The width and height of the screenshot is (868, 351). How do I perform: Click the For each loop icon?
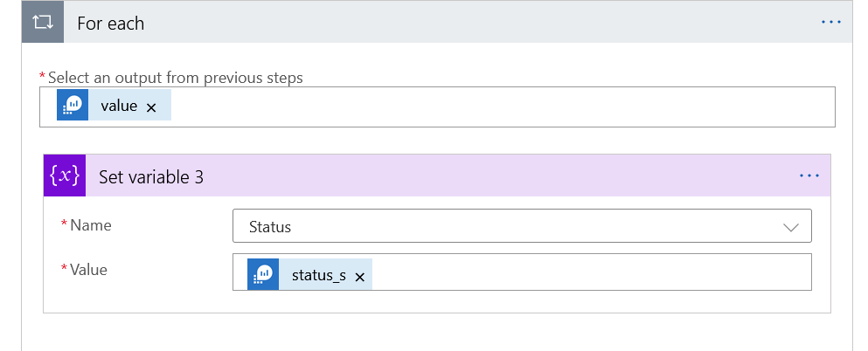click(x=42, y=23)
